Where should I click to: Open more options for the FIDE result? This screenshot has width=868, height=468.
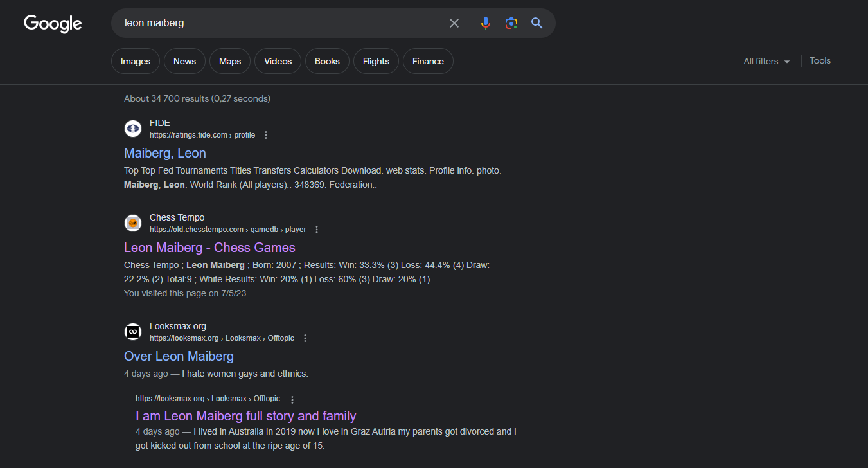(x=266, y=135)
